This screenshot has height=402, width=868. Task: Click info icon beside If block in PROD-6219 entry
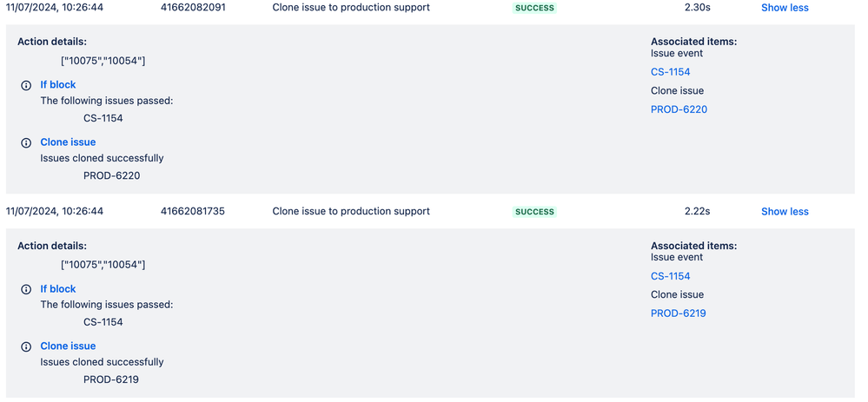(x=25, y=289)
